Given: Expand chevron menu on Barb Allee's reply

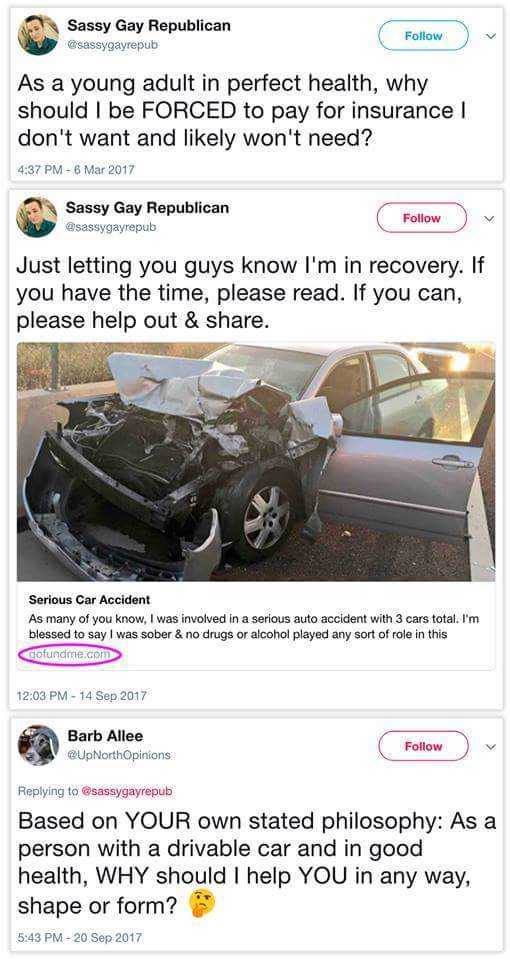Looking at the screenshot, I should click(x=490, y=746).
